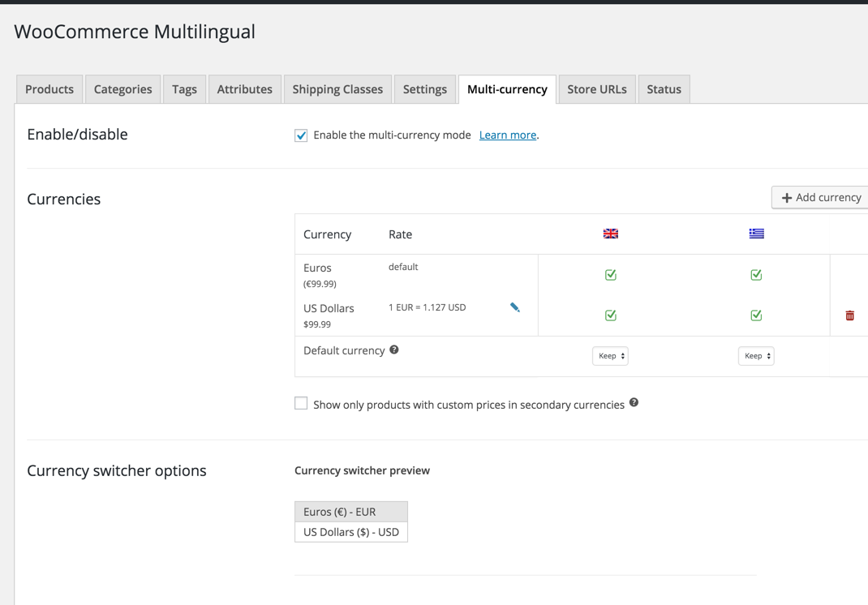Toggle US Dollars for English language
This screenshot has width=868, height=605.
pos(611,315)
